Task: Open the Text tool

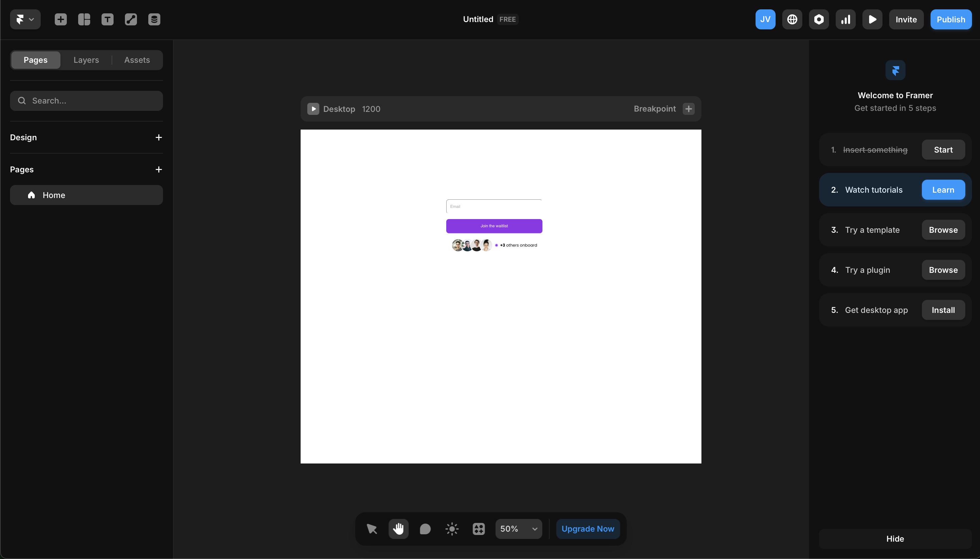Action: (108, 19)
